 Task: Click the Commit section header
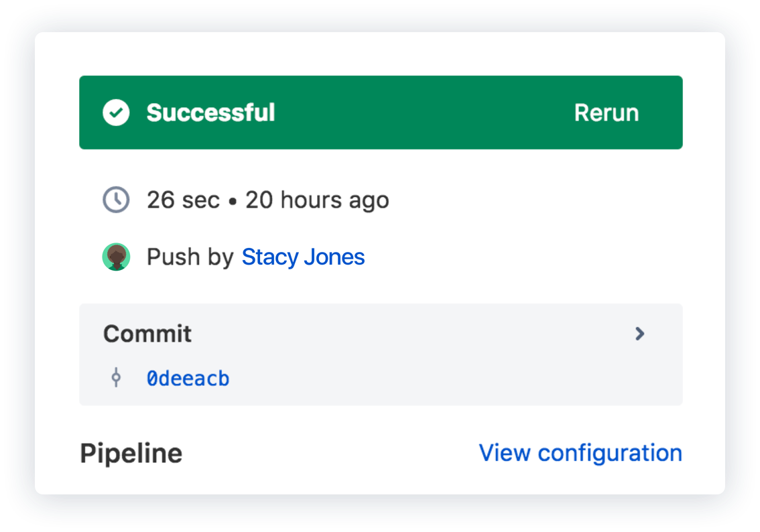147,334
